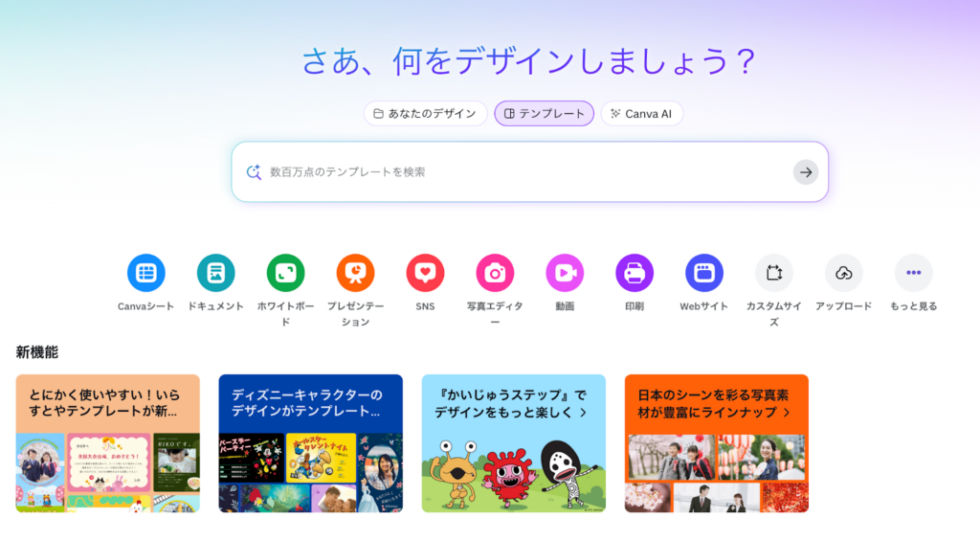
Task: Expand もっと見る options
Action: point(914,273)
